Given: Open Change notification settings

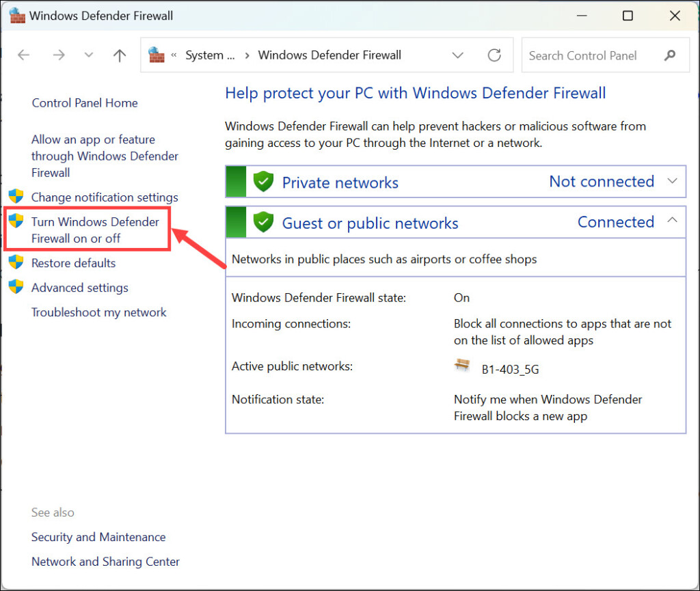Looking at the screenshot, I should tap(105, 197).
